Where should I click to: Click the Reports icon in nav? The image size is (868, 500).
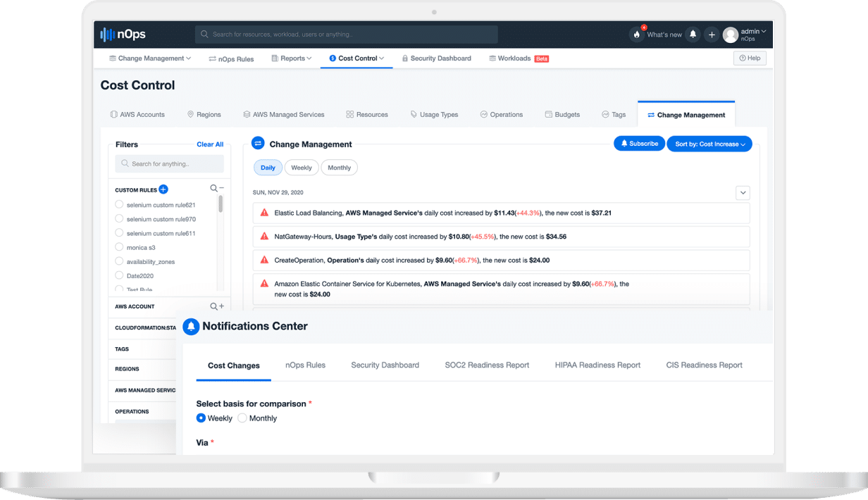(275, 58)
